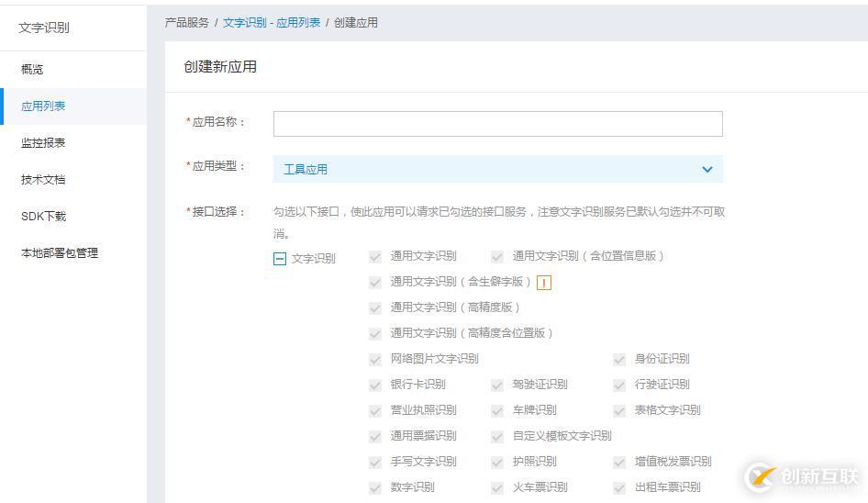
Task: Open 监控报表 in the sidebar
Action: click(43, 143)
